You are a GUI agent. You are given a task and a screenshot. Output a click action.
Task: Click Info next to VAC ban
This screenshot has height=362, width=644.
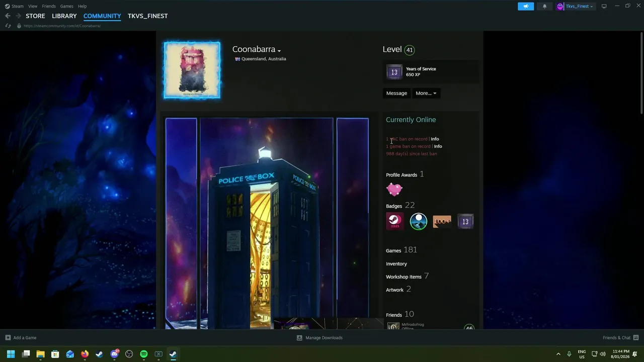[x=435, y=139]
